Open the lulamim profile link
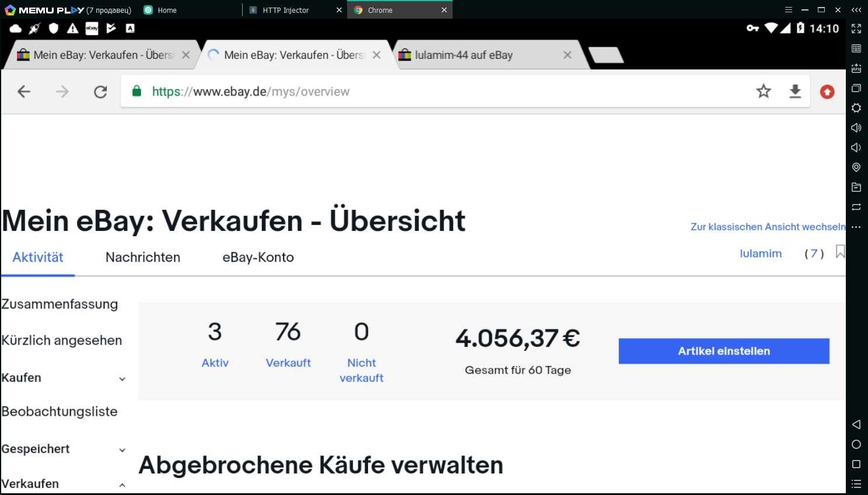 tap(761, 254)
